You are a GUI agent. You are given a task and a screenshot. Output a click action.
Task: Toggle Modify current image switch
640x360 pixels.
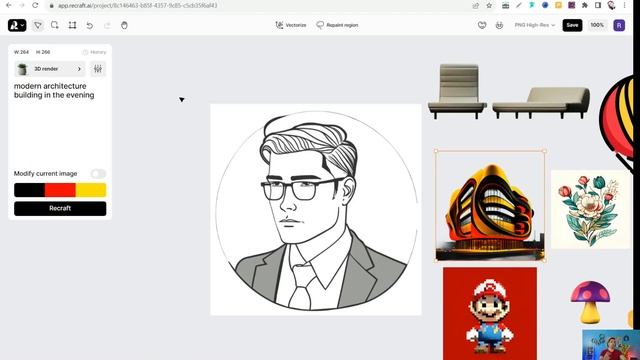click(x=98, y=173)
